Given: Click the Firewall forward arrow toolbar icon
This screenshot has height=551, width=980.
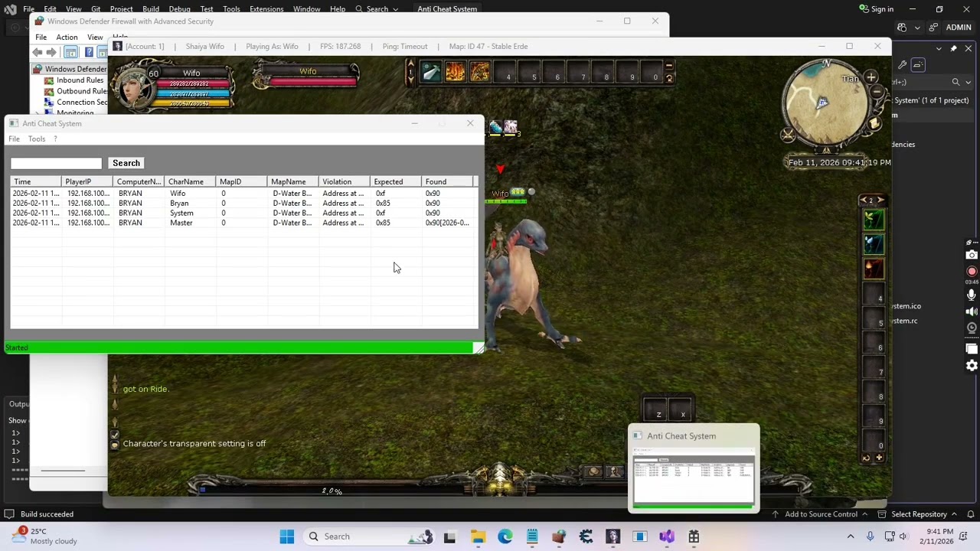Looking at the screenshot, I should click(51, 52).
